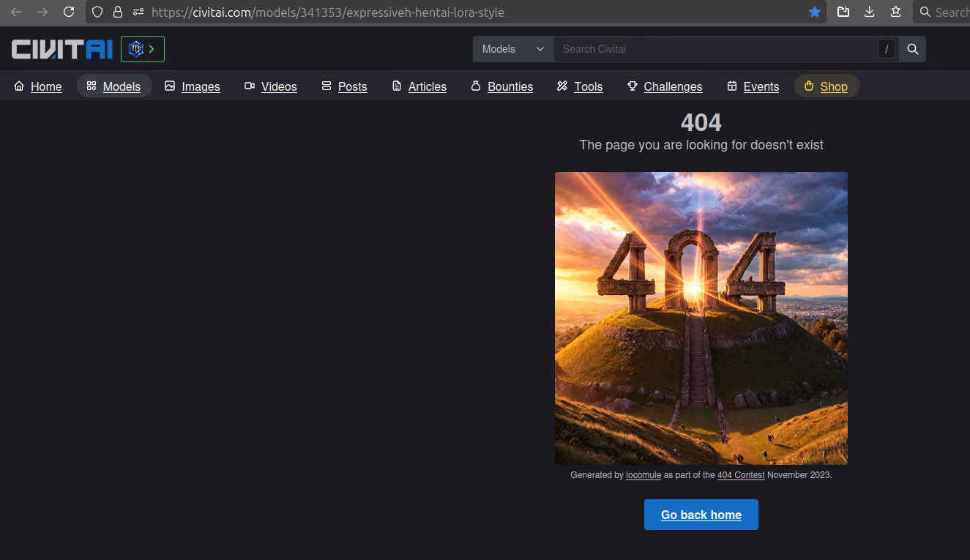Click the shield tracking protection icon

(x=97, y=12)
